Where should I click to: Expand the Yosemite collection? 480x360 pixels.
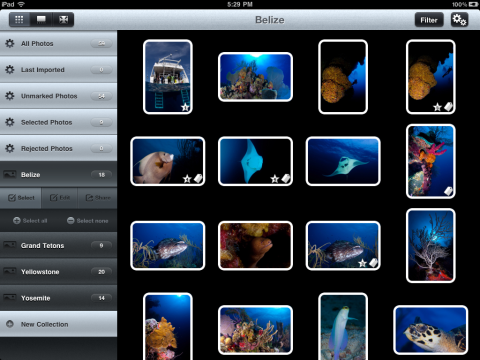pos(58,298)
